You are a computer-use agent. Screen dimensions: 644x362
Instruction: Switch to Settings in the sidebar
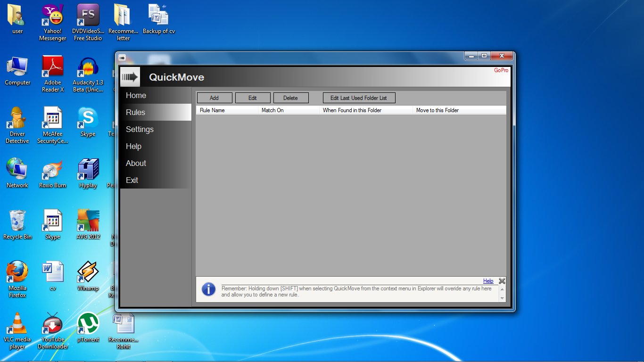(140, 129)
